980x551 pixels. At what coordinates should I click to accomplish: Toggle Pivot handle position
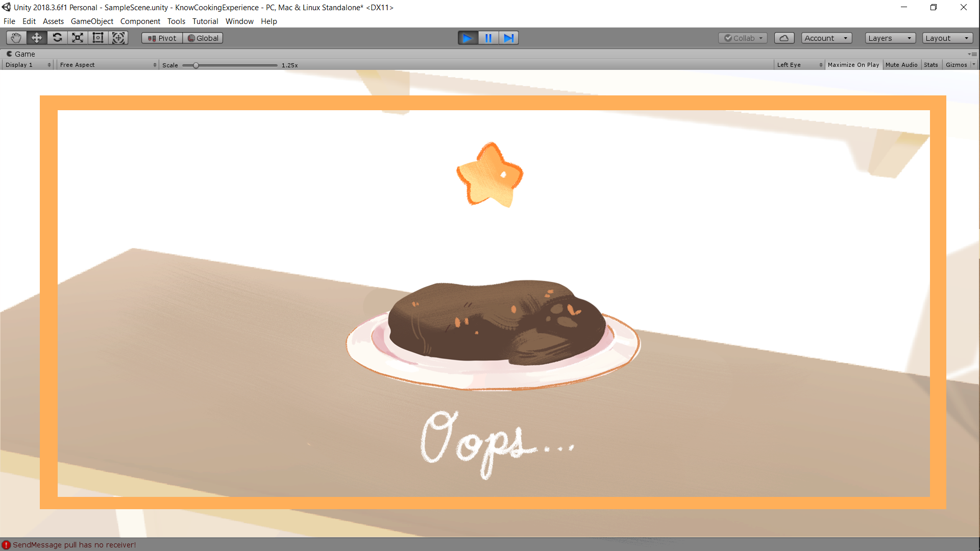162,38
